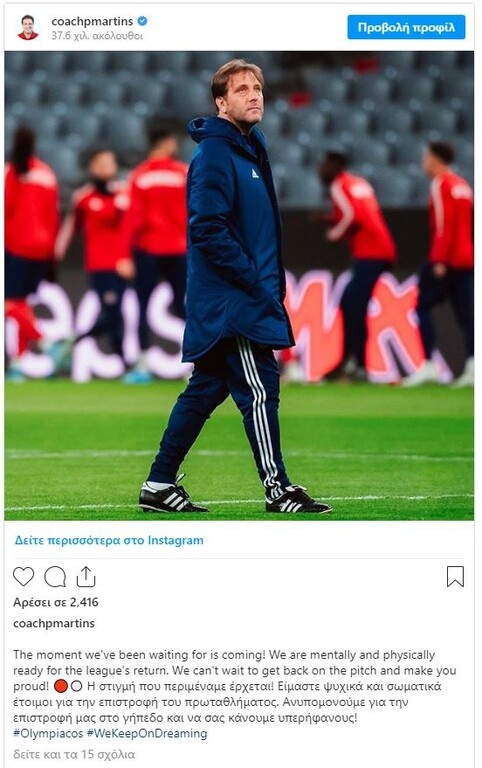This screenshot has width=482, height=768.
Task: Click the red circle emoji in caption
Action: 60,686
